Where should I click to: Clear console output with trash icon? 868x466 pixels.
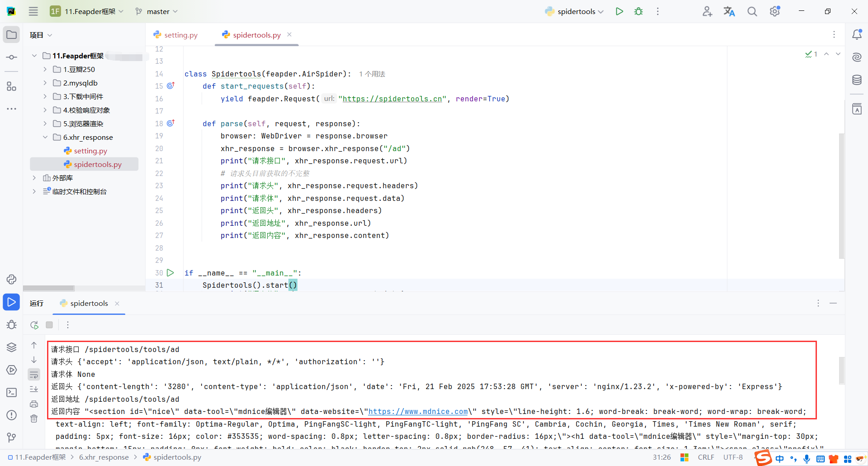(34, 418)
